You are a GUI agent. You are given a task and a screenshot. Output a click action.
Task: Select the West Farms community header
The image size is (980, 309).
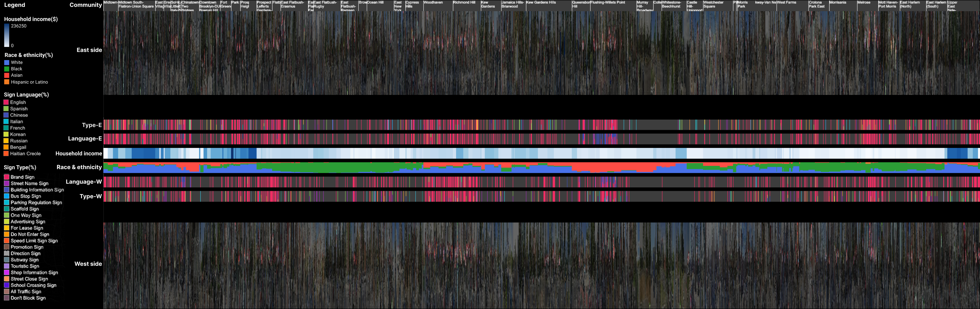792,5
